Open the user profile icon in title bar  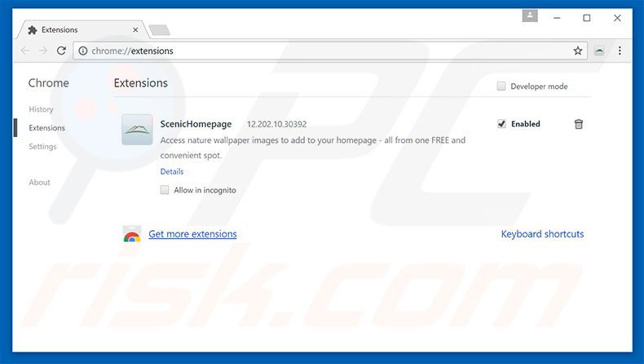point(530,16)
